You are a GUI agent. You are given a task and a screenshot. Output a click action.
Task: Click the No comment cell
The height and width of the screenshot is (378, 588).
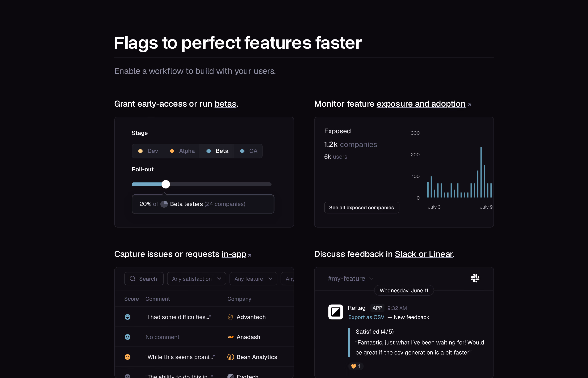[x=162, y=337]
